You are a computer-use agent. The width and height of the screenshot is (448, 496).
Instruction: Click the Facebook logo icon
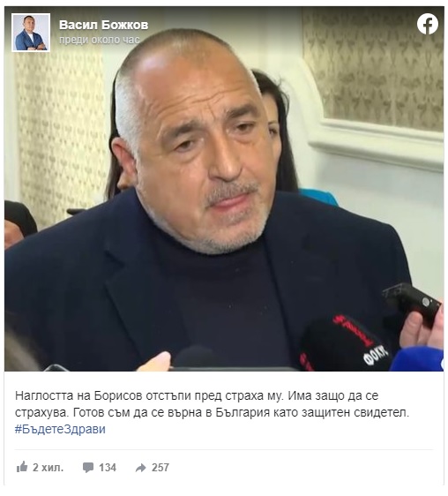pyautogui.click(x=427, y=24)
